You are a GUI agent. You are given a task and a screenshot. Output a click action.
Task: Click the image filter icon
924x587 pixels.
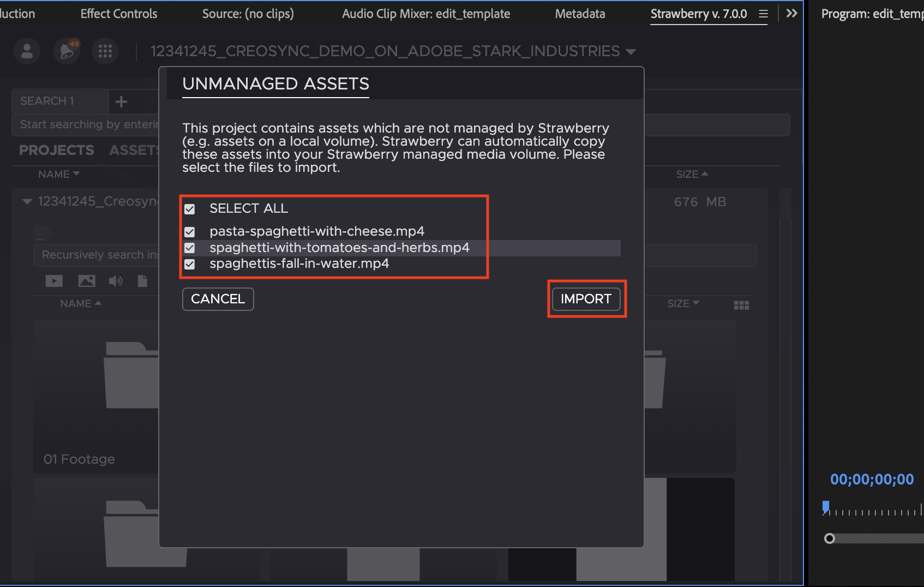(x=87, y=281)
